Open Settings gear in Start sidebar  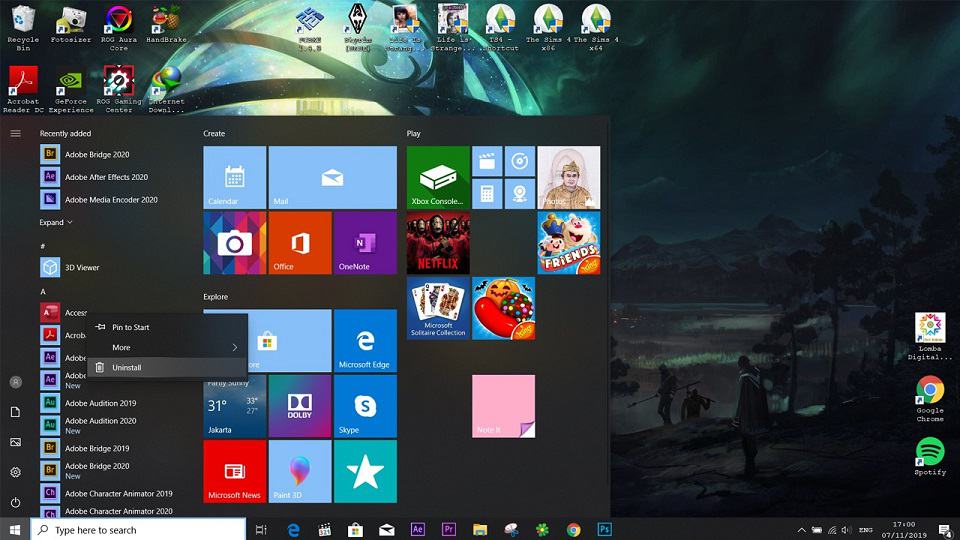[16, 472]
